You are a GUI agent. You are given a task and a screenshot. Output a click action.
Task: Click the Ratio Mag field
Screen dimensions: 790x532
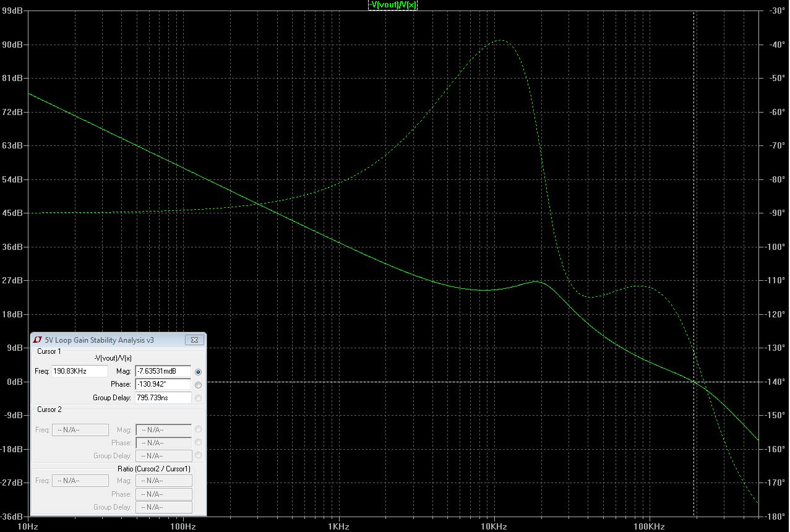(x=163, y=481)
